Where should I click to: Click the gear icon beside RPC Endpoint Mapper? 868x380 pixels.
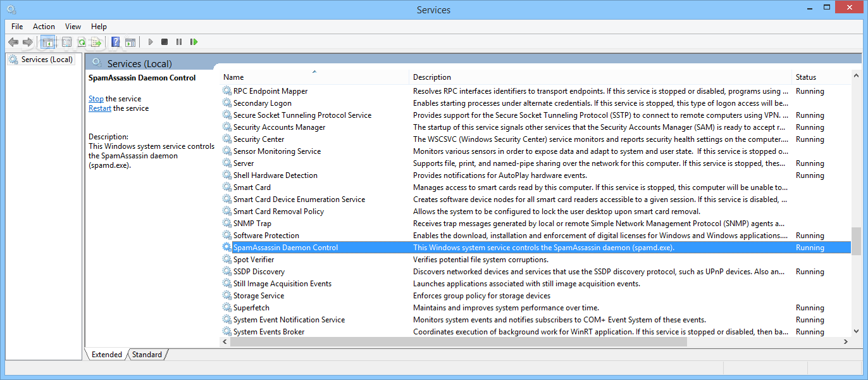tap(227, 91)
